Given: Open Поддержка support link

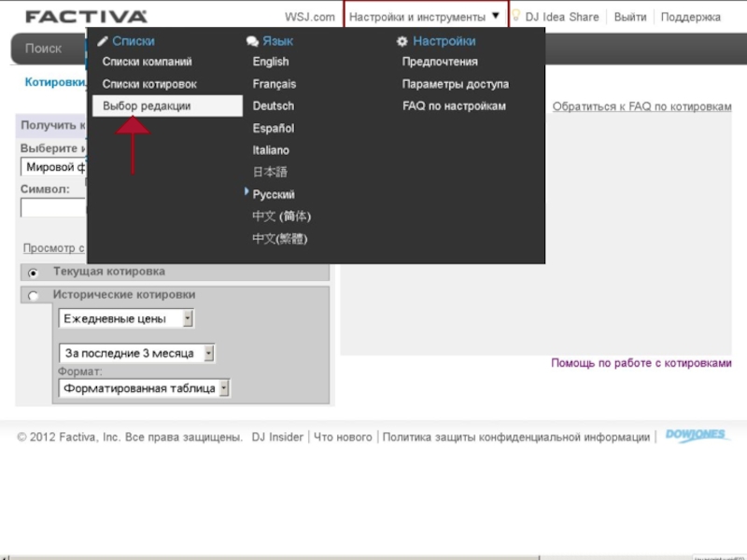Looking at the screenshot, I should [690, 17].
